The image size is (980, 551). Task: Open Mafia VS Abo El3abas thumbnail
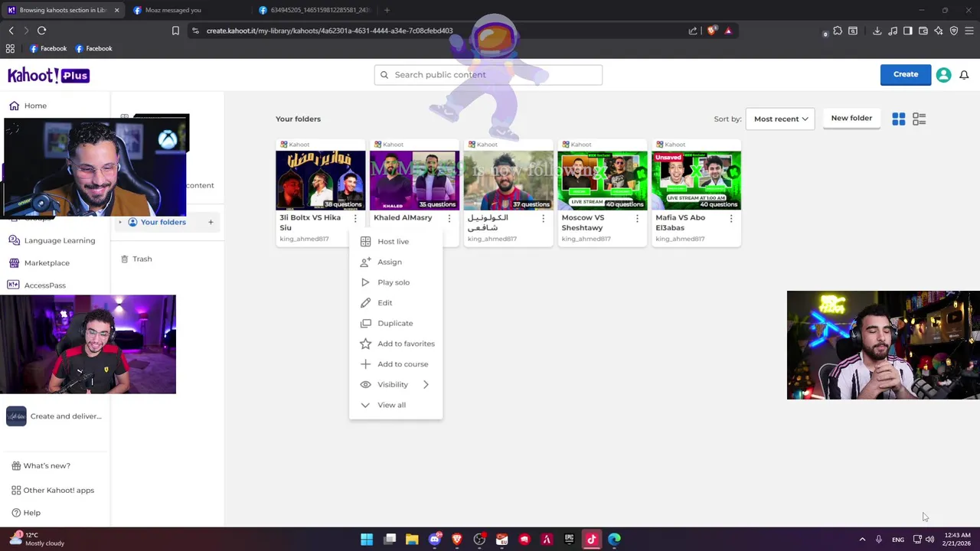pyautogui.click(x=696, y=181)
